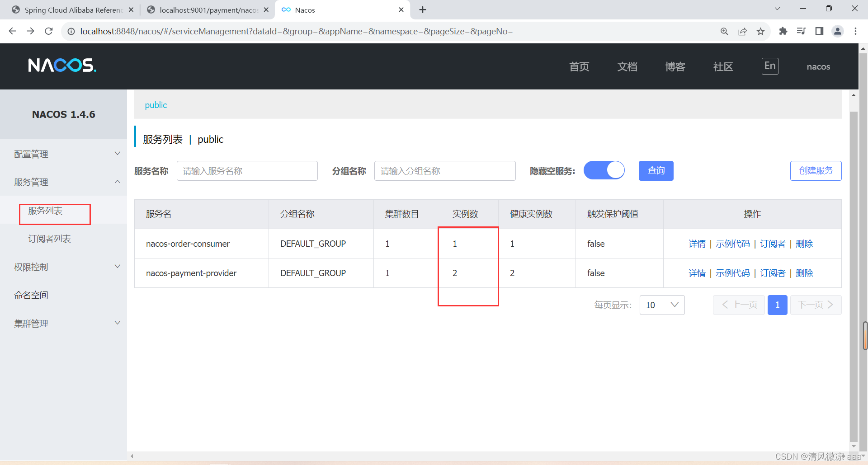Close the Nacos tab
Screen dimensions: 868x465
pos(401,9)
